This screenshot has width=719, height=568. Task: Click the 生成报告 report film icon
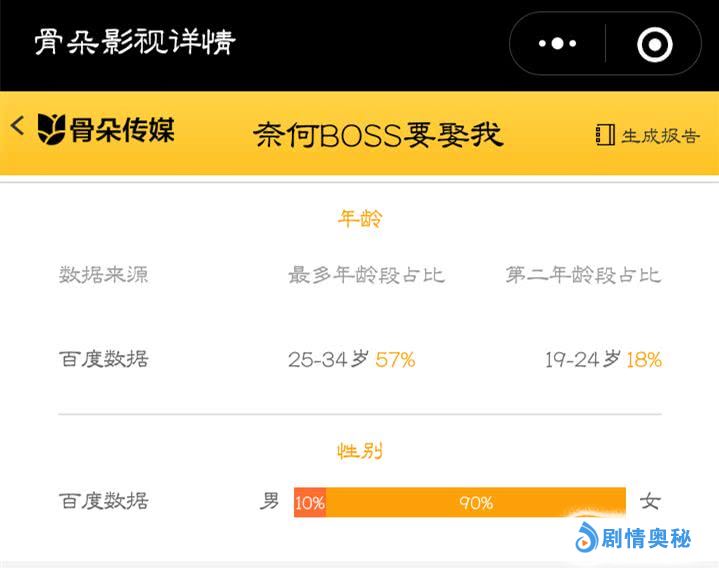pyautogui.click(x=604, y=135)
